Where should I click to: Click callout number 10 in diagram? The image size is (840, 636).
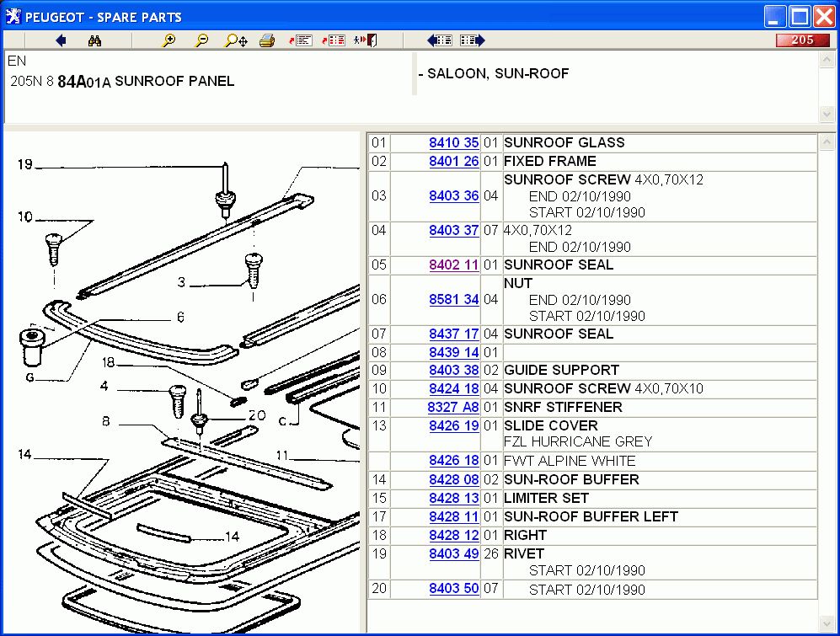pos(24,217)
